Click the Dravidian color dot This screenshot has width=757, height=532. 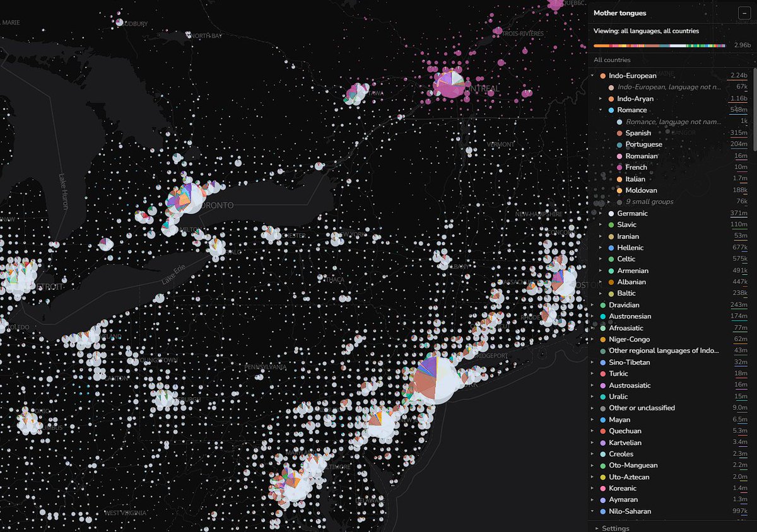603,305
